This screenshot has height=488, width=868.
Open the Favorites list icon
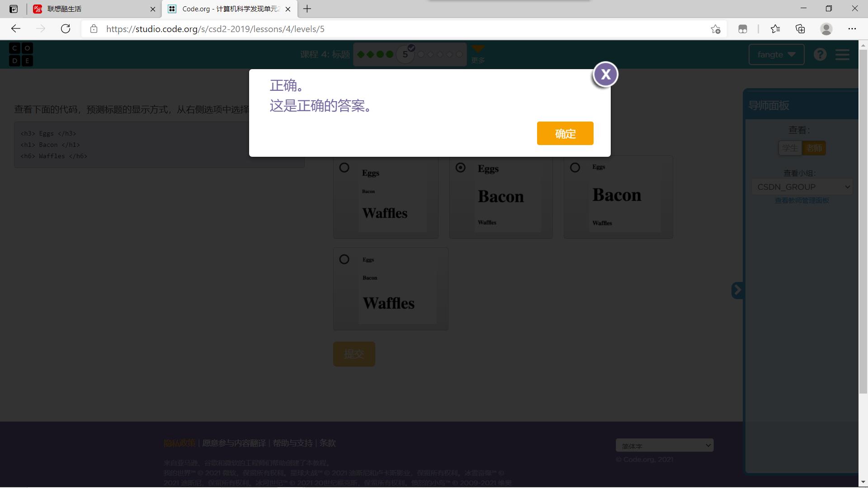tap(775, 29)
